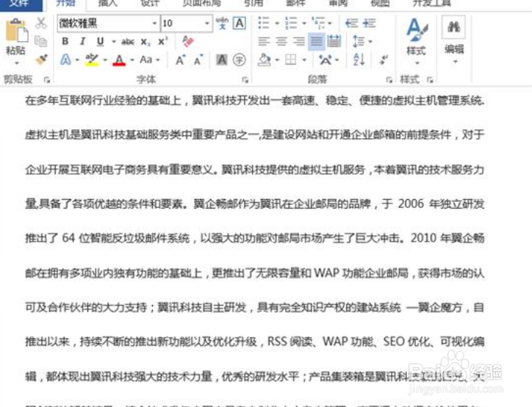Viewport: 532px width, 407px height.
Task: Toggle justify alignment
Action: (x=317, y=41)
